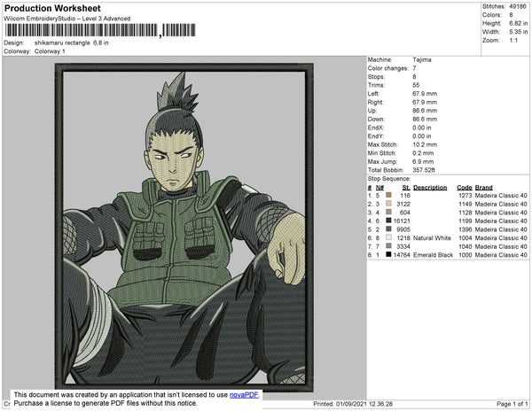
Task: Click the Production Worksheet title
Action: [x=52, y=9]
